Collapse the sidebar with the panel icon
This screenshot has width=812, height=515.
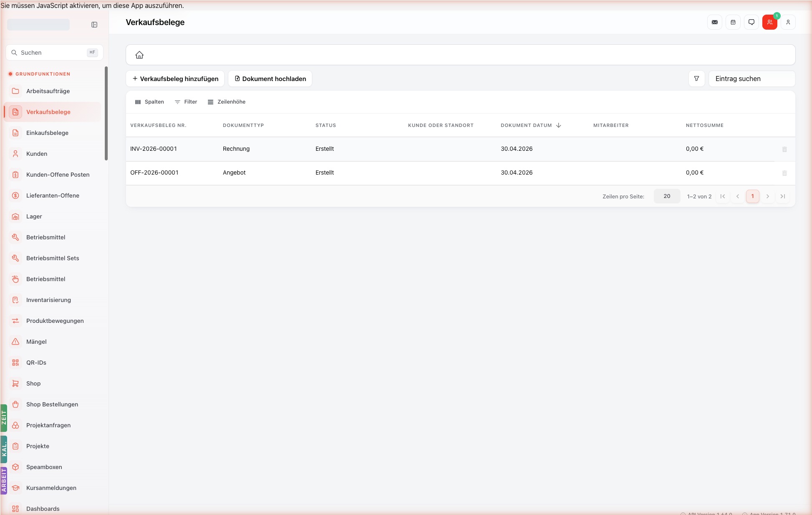(x=94, y=25)
